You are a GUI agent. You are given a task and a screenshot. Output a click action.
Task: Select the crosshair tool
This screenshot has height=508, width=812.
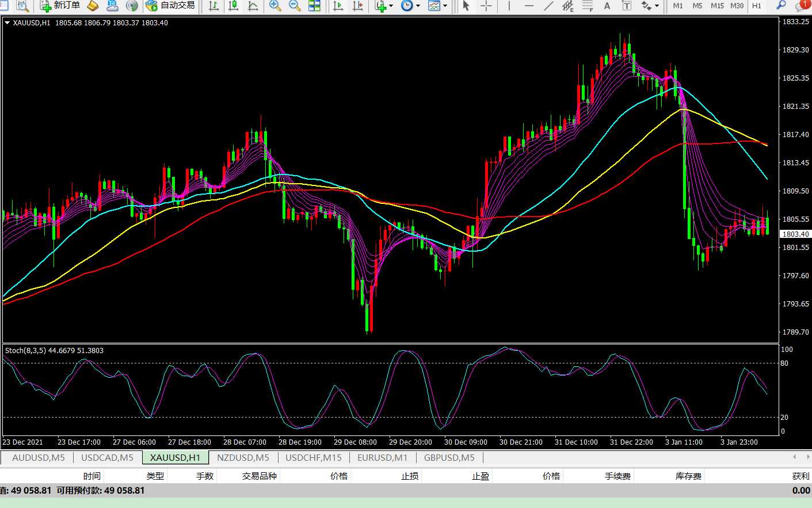tap(486, 6)
